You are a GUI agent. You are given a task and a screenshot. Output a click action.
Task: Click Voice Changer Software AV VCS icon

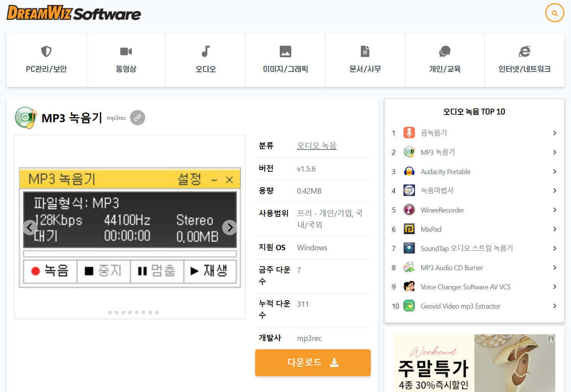tap(409, 287)
